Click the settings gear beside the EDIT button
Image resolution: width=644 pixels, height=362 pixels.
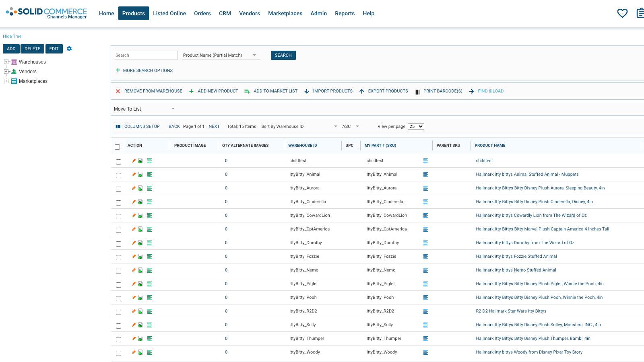(x=69, y=49)
